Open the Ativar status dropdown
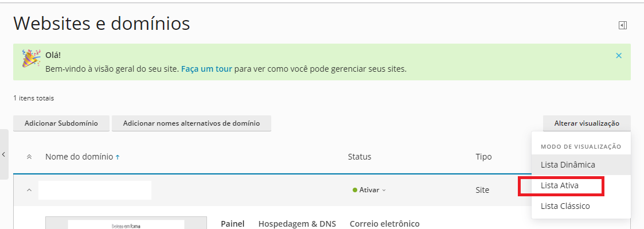Screen dimensions: 644x229 (x=369, y=190)
